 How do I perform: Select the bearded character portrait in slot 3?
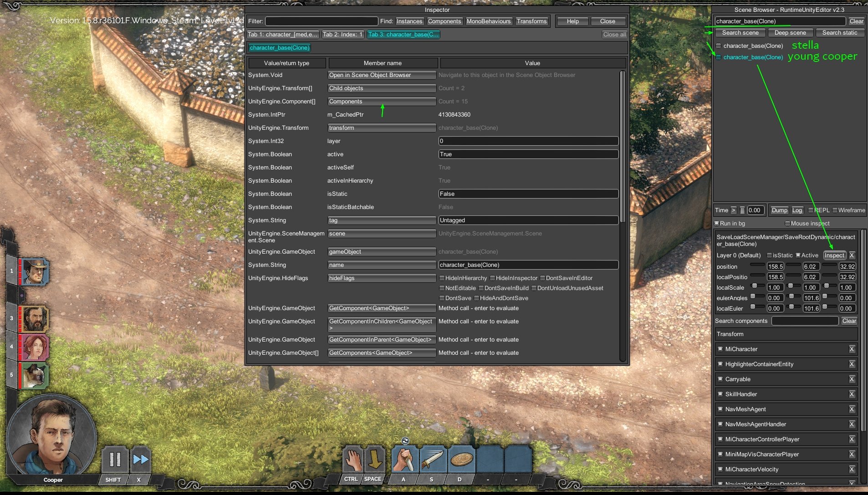[x=35, y=318]
